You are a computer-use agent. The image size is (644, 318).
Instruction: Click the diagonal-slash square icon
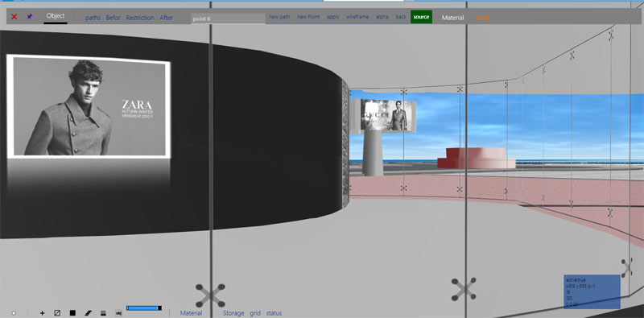pos(57,313)
